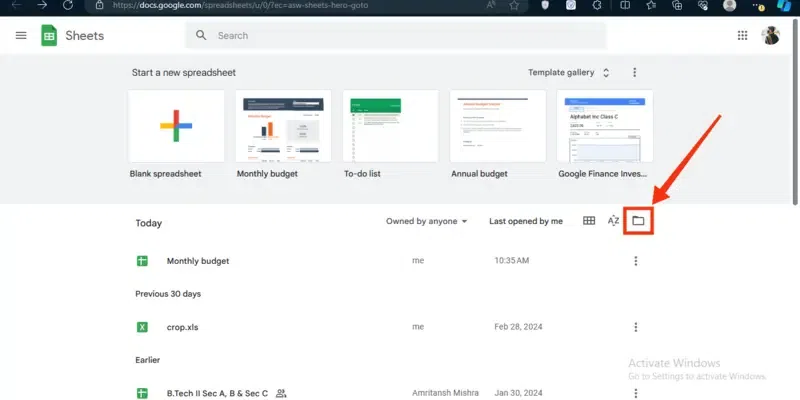Go forward in the browser
Image resolution: width=800 pixels, height=400 pixels.
(42, 5)
